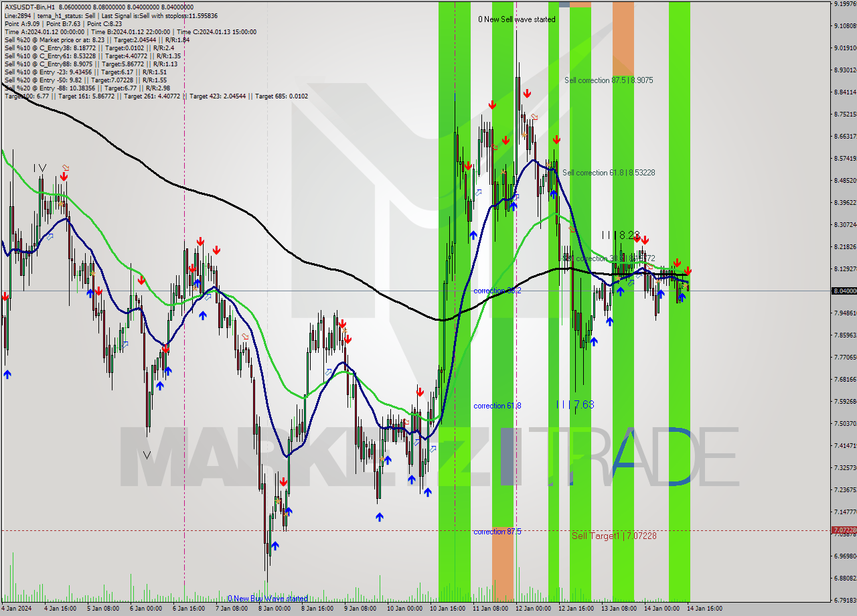Select the 'Sell %10 @ C_Entry38: 8.18772' line

[x=89, y=48]
